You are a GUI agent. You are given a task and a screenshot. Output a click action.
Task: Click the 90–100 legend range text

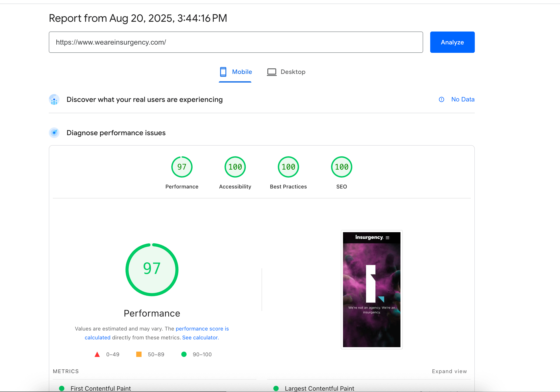pos(202,354)
